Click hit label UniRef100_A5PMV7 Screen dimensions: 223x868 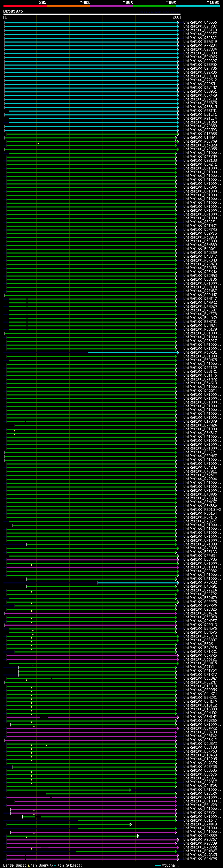tap(200, 456)
